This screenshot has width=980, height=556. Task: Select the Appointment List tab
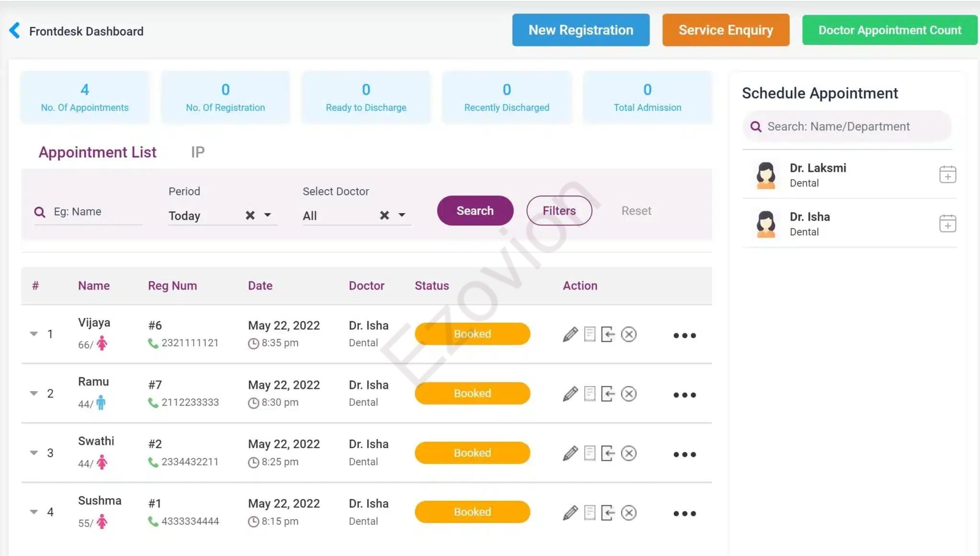tap(97, 152)
